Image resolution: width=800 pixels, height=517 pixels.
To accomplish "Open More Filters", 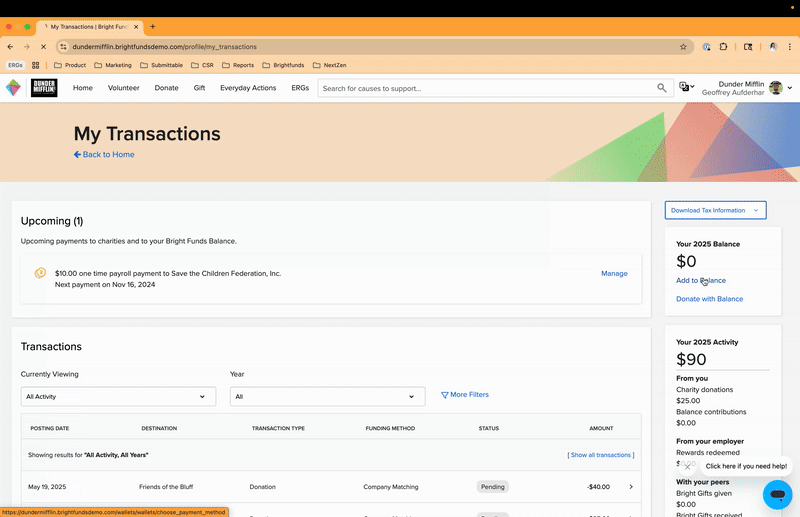I will [x=465, y=394].
